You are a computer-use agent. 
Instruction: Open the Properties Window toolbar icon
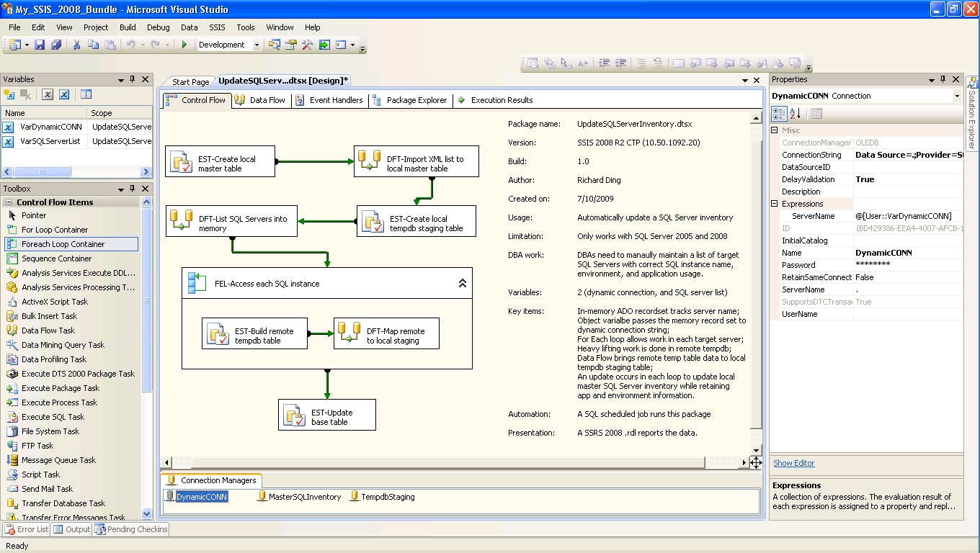(x=291, y=45)
